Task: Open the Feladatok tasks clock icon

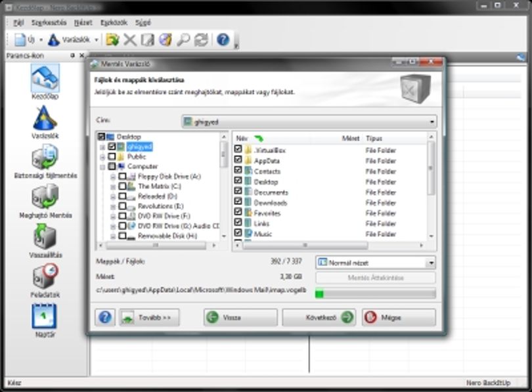Action: click(45, 276)
